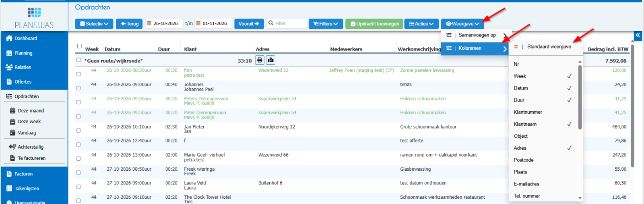644x204 pixels.
Task: Open the Deze maand view
Action: click(31, 110)
